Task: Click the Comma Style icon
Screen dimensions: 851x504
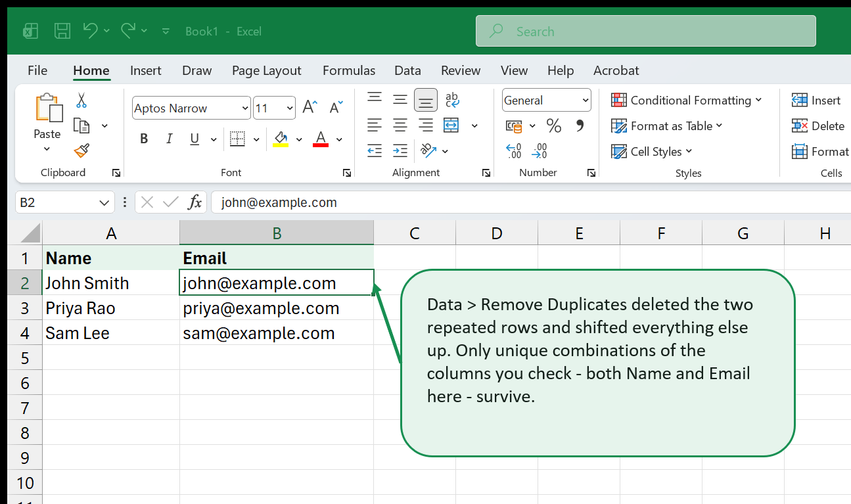Action: pos(580,125)
